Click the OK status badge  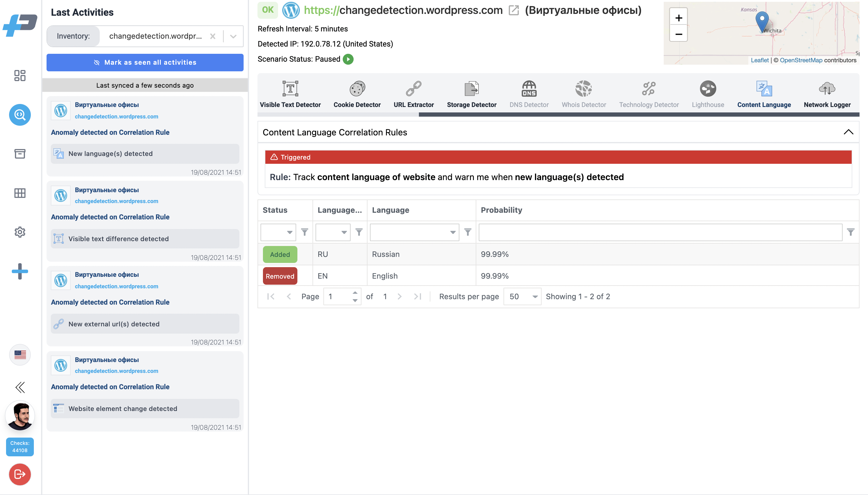click(x=267, y=10)
